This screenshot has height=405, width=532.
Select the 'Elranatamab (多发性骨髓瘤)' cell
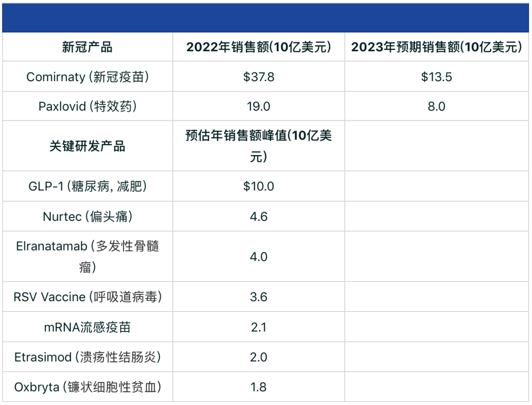pyautogui.click(x=87, y=256)
